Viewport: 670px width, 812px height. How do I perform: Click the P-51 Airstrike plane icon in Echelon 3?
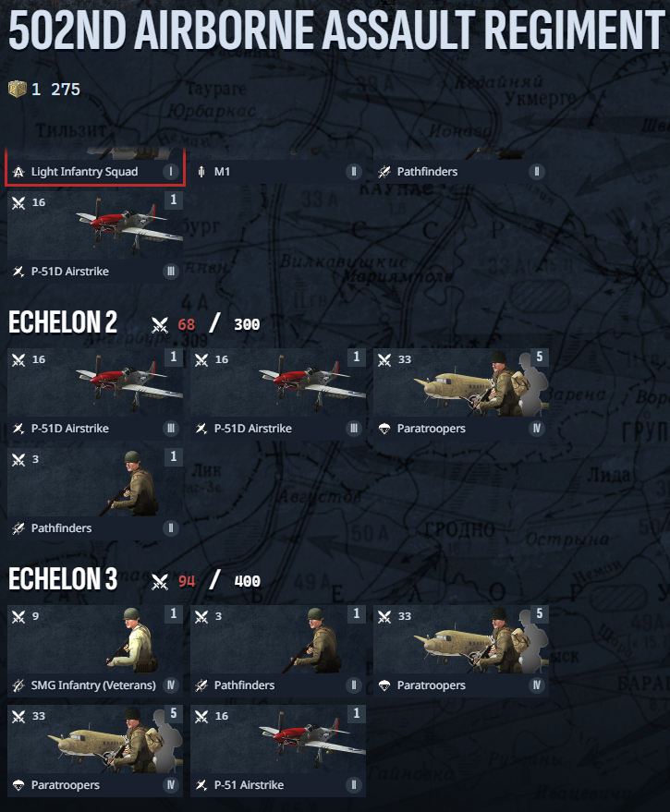201,785
